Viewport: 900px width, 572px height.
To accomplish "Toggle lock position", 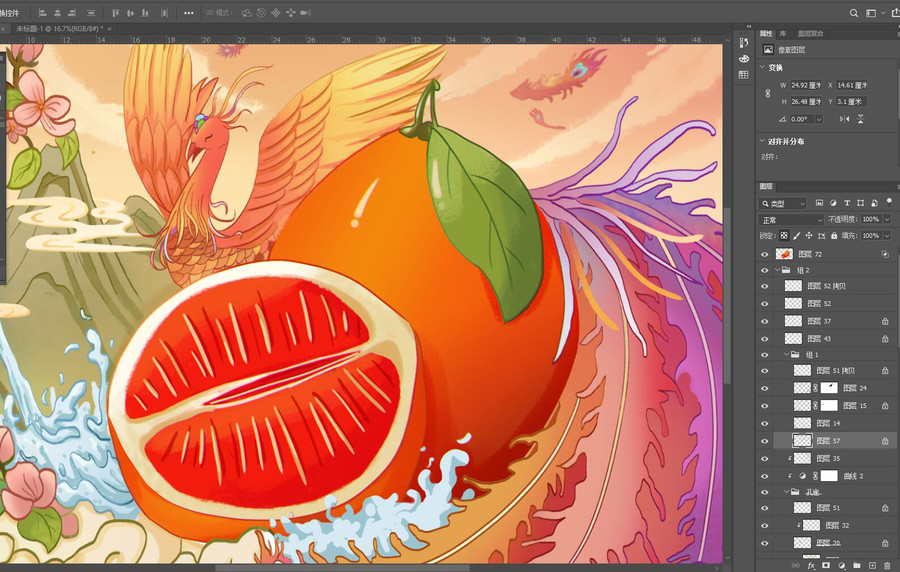I will point(809,236).
